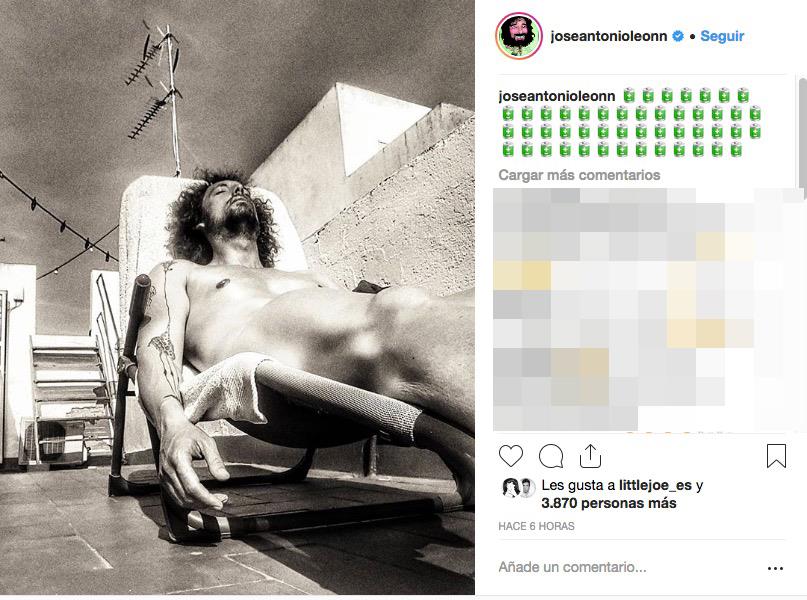Click the Añade un comentario field

(630, 567)
